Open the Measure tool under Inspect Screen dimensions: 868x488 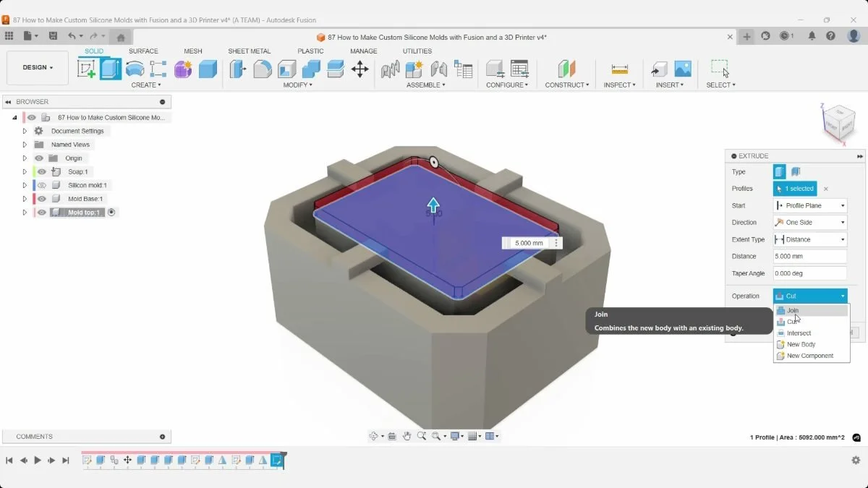(x=619, y=69)
